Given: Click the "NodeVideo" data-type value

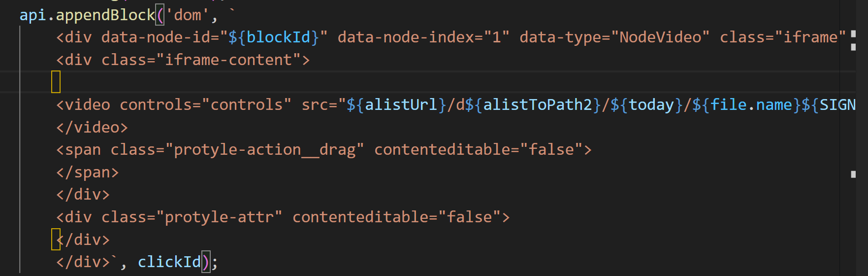Looking at the screenshot, I should [660, 37].
